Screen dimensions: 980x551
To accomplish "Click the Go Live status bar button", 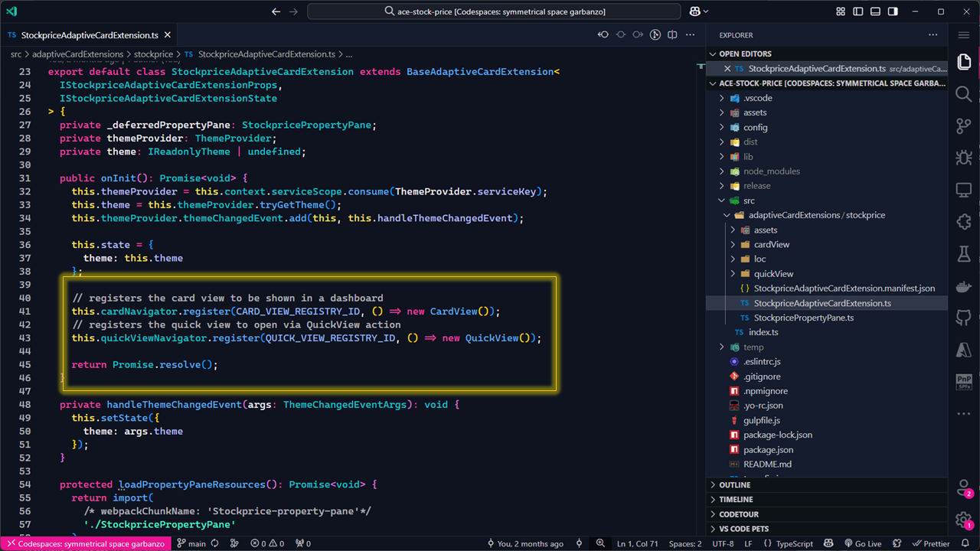I will (861, 543).
